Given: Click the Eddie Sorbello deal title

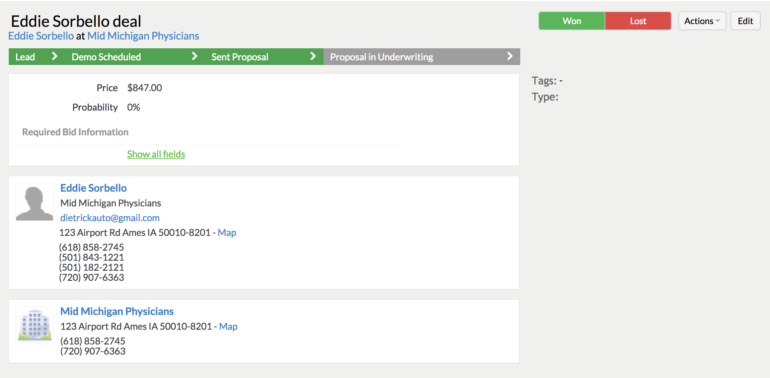Looking at the screenshot, I should pos(76,21).
